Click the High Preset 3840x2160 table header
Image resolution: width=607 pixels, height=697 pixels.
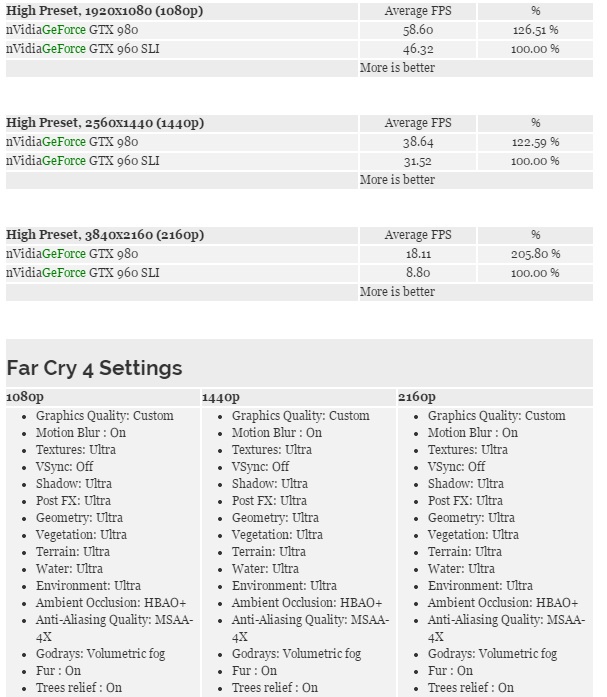105,235
